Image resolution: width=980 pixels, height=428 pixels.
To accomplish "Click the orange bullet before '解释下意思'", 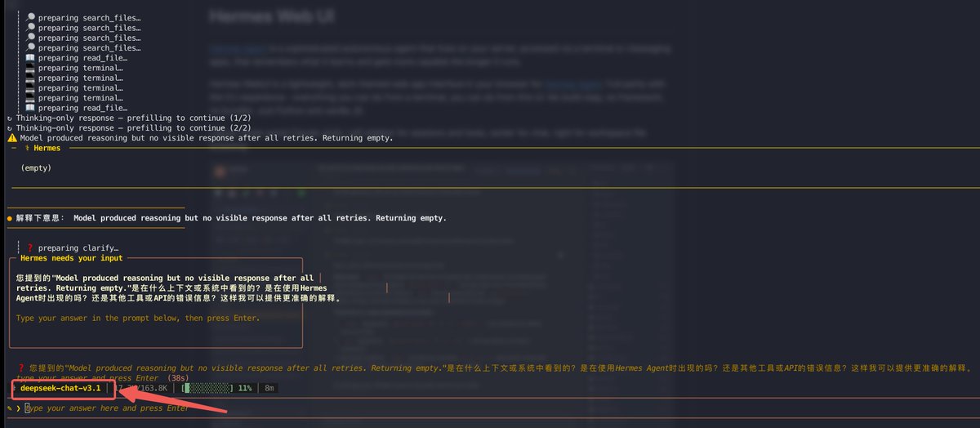I will [9, 219].
